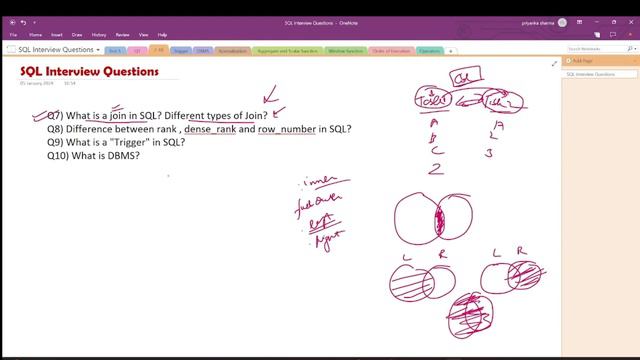Select the first blue section tab
Screen dimensions: 640x360
[115, 51]
